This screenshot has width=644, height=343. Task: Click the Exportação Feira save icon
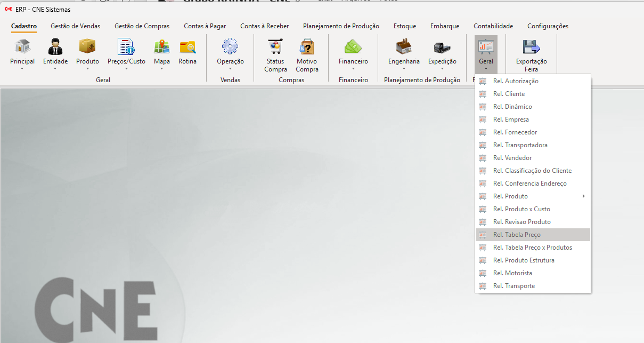click(531, 47)
